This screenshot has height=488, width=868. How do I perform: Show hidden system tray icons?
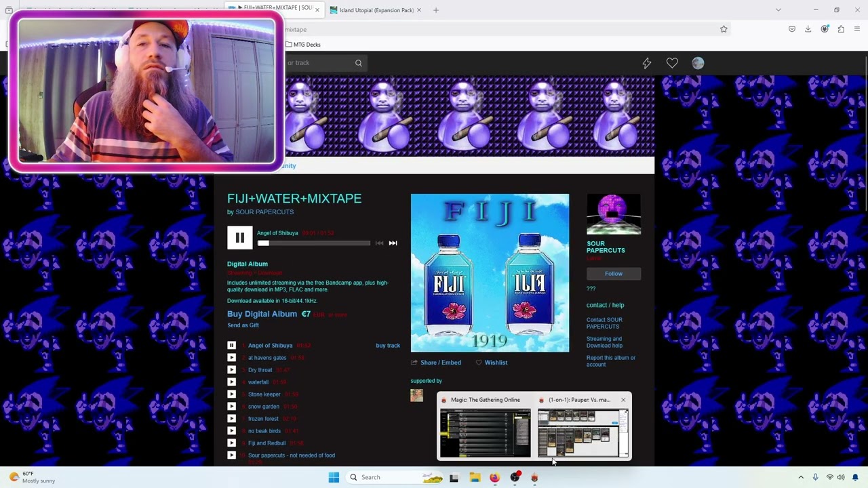click(x=801, y=478)
